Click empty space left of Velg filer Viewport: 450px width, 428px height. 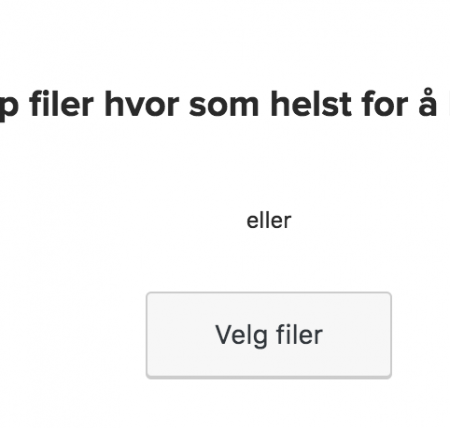click(x=72, y=335)
